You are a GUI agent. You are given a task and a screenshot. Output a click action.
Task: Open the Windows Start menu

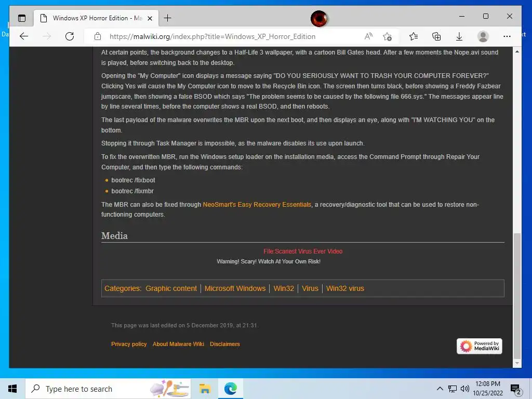12,389
